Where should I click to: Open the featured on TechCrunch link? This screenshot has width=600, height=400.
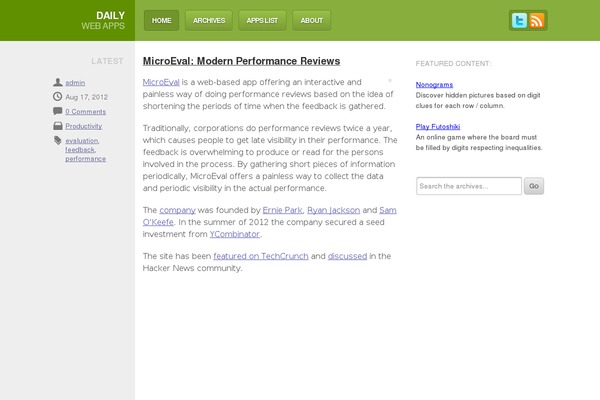pyautogui.click(x=261, y=256)
